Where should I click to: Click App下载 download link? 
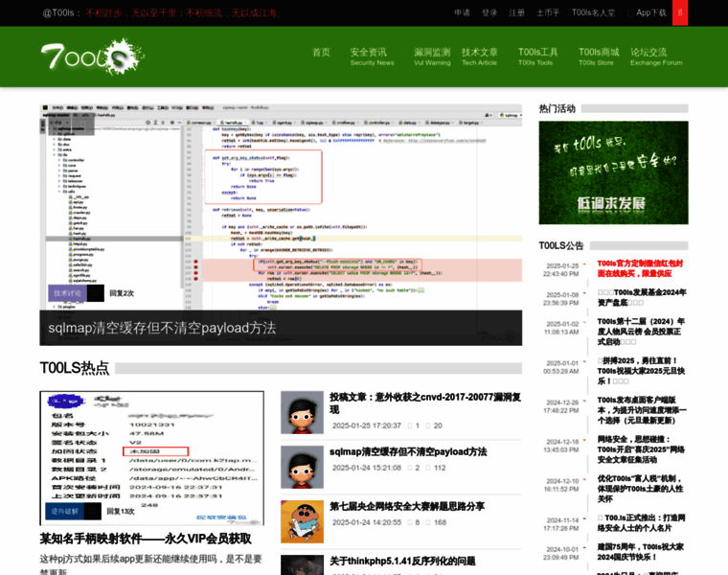[647, 12]
